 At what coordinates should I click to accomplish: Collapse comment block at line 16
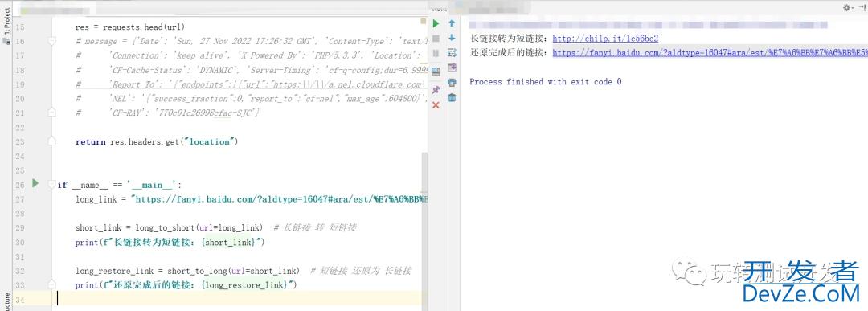pos(51,41)
